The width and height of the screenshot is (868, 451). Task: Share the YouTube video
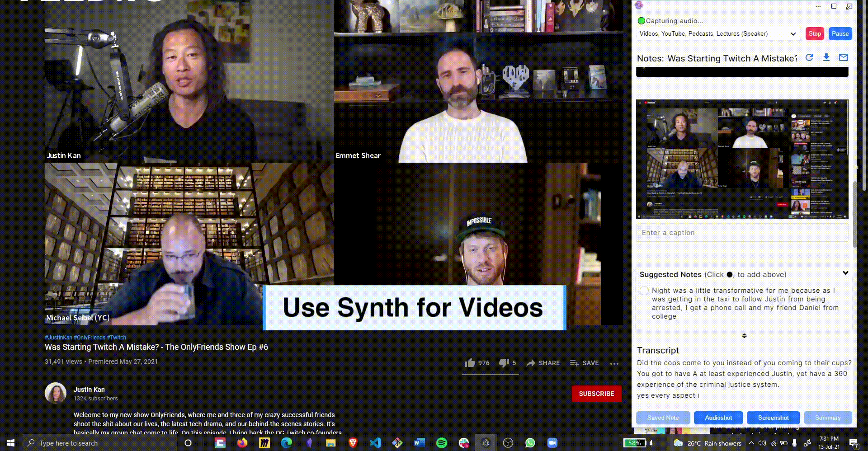click(543, 363)
